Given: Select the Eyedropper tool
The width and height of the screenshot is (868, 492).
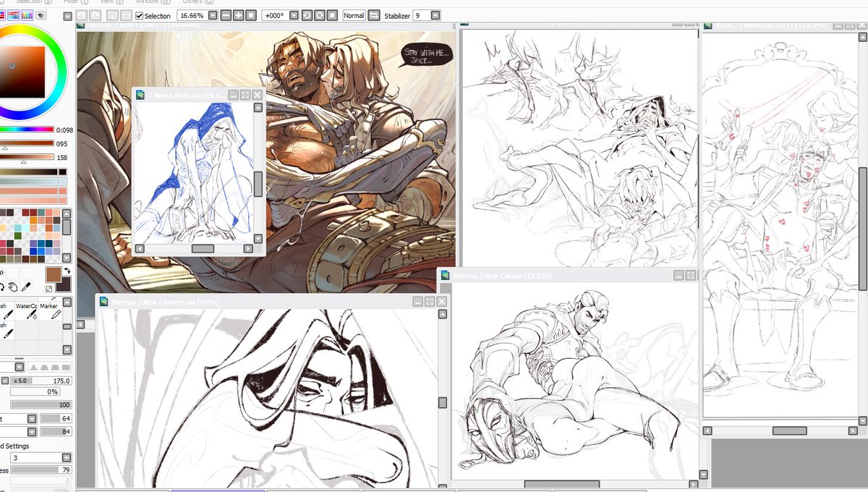Looking at the screenshot, I should point(25,287).
